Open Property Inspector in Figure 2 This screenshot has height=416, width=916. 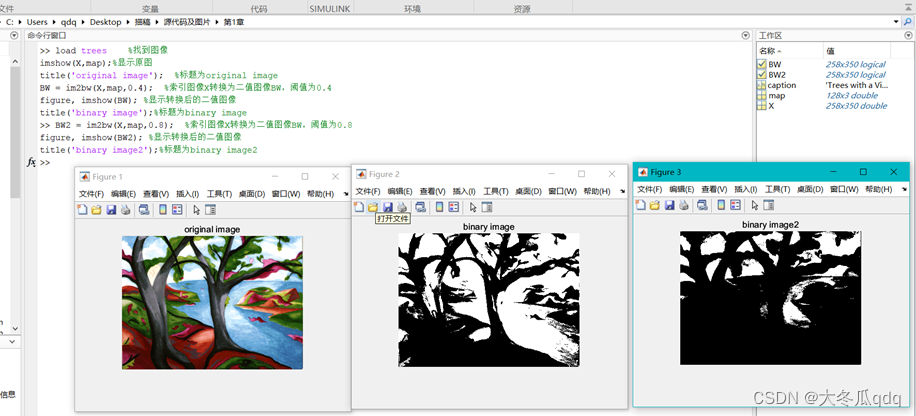[x=487, y=207]
